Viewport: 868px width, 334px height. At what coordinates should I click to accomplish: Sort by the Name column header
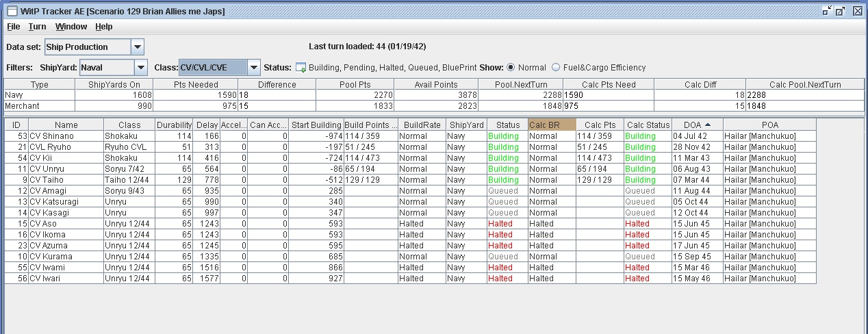click(66, 125)
